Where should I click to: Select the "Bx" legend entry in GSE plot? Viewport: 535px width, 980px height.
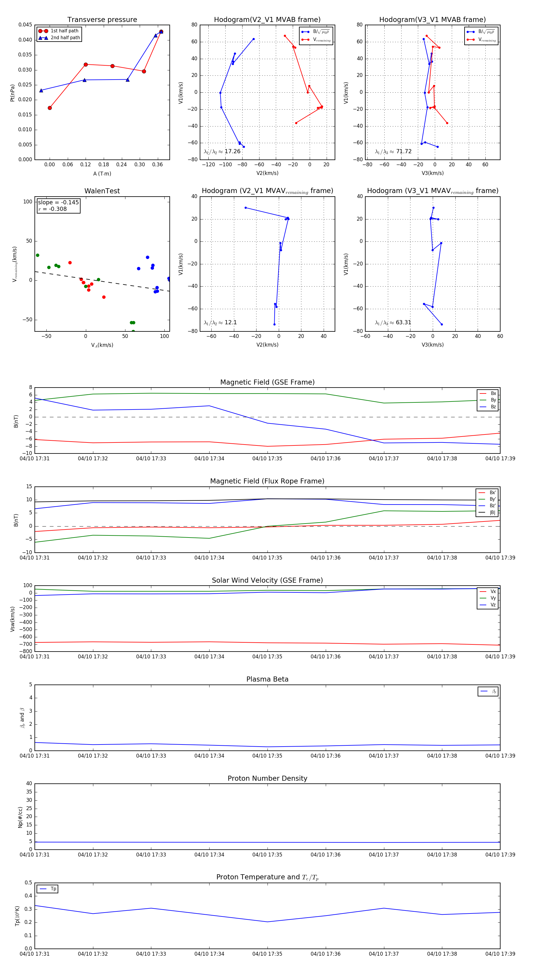coord(488,393)
